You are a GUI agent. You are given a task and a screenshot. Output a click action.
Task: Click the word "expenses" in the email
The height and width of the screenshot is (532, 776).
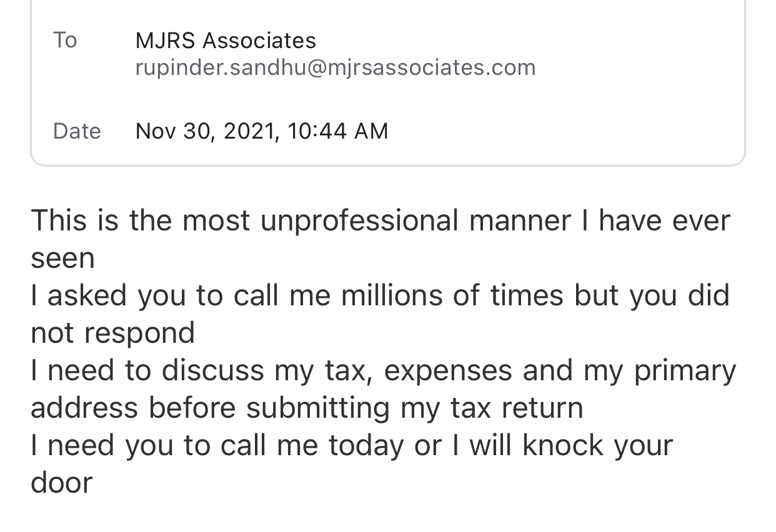coord(447,370)
